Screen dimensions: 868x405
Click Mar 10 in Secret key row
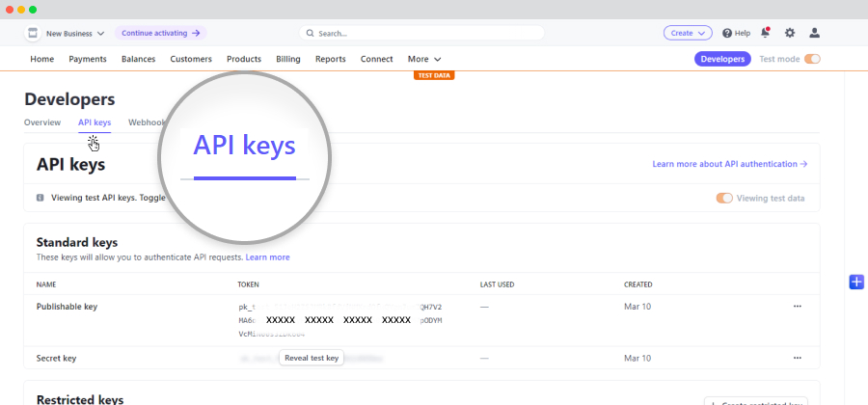coord(637,358)
